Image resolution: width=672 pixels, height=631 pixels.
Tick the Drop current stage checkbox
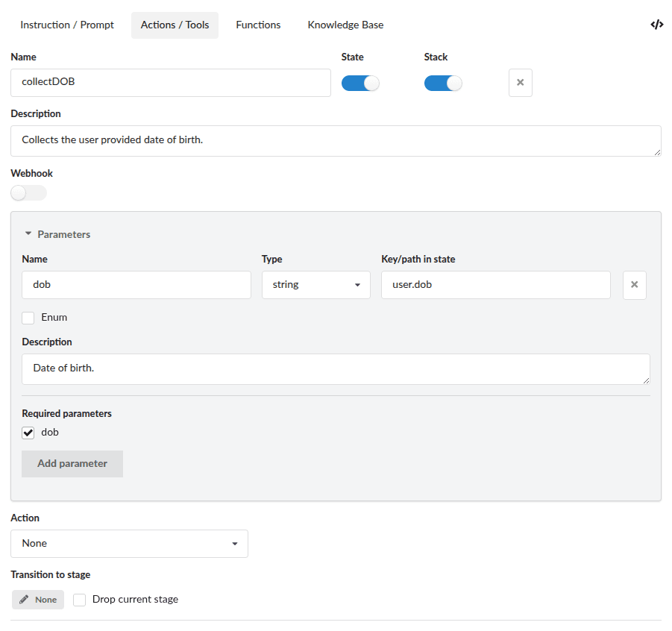pos(80,600)
